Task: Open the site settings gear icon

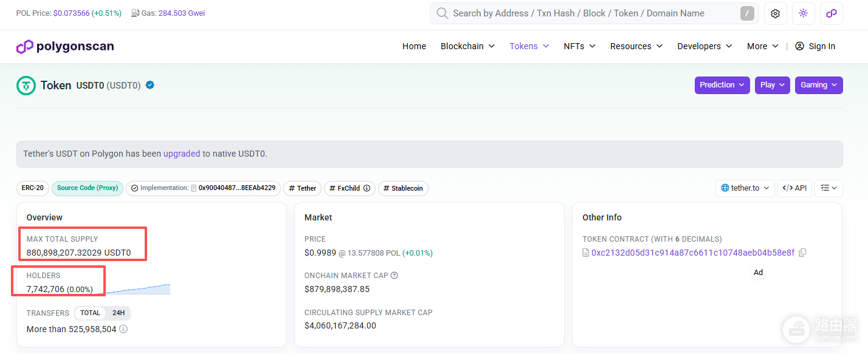Action: pyautogui.click(x=775, y=13)
